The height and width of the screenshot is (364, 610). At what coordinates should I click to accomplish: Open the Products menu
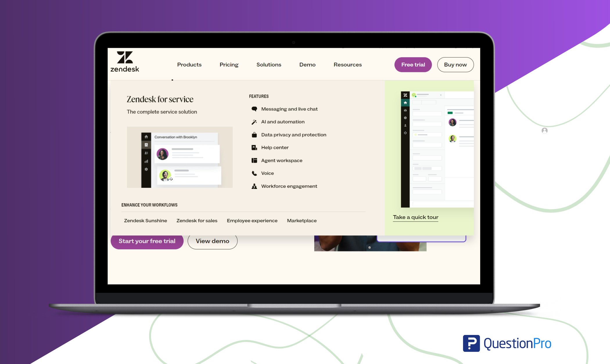pyautogui.click(x=189, y=64)
